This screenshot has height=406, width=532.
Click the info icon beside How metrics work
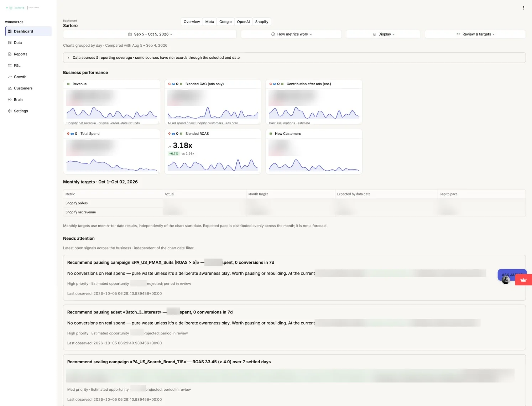[x=273, y=34]
